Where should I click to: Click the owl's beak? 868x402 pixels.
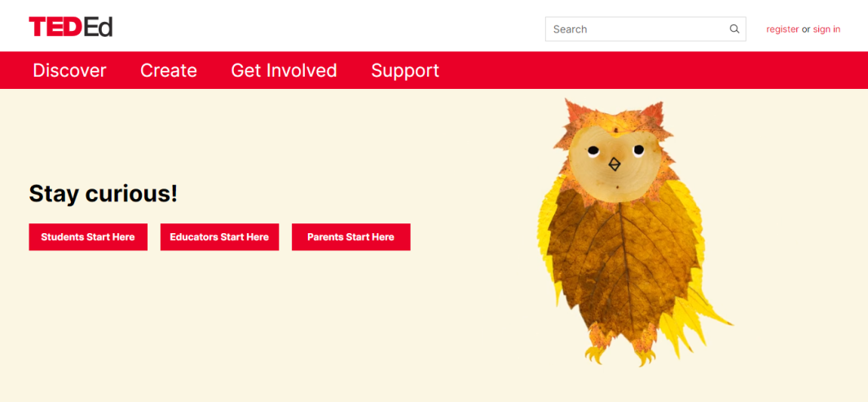[x=615, y=165]
